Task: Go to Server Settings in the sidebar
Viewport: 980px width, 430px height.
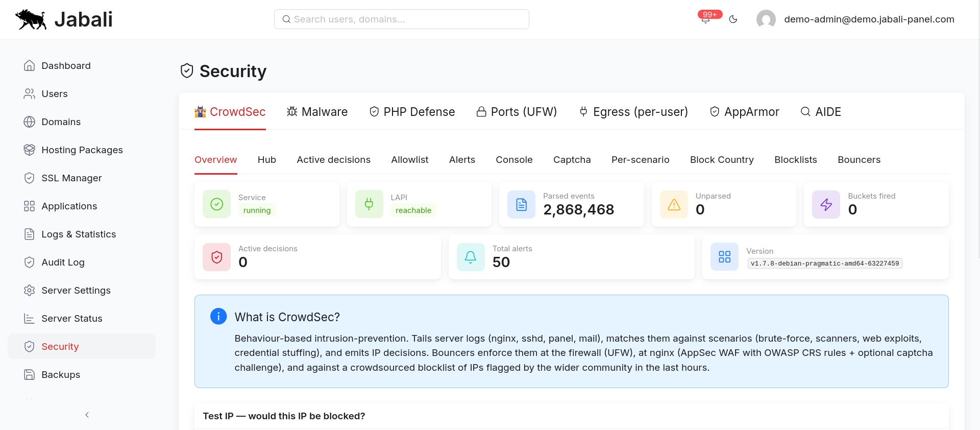Action: click(82, 291)
